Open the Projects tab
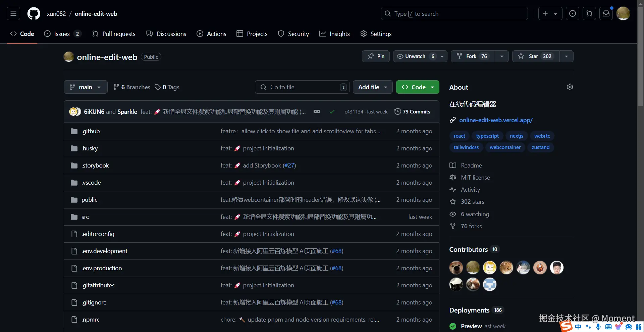This screenshot has height=332, width=644. pos(252,34)
